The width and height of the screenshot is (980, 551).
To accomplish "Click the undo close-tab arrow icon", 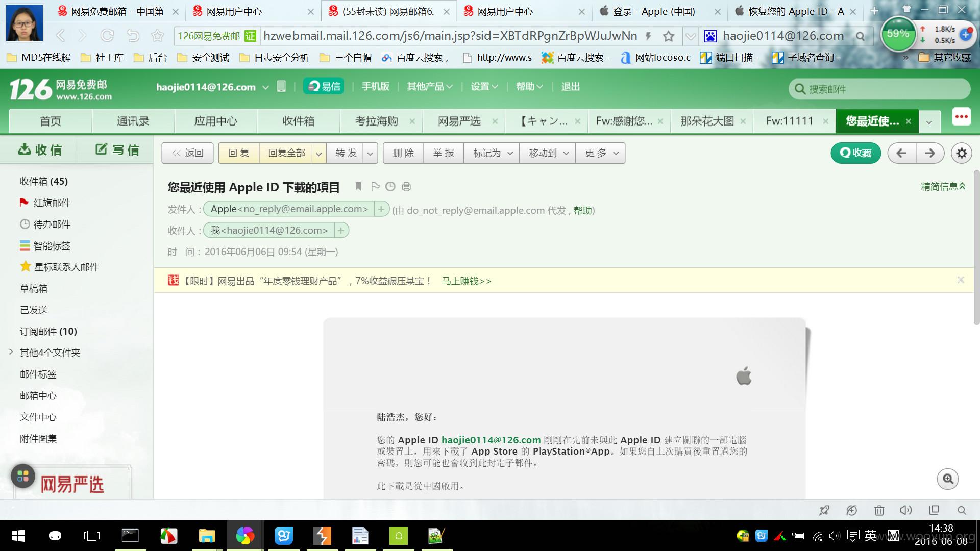I will [x=133, y=35].
